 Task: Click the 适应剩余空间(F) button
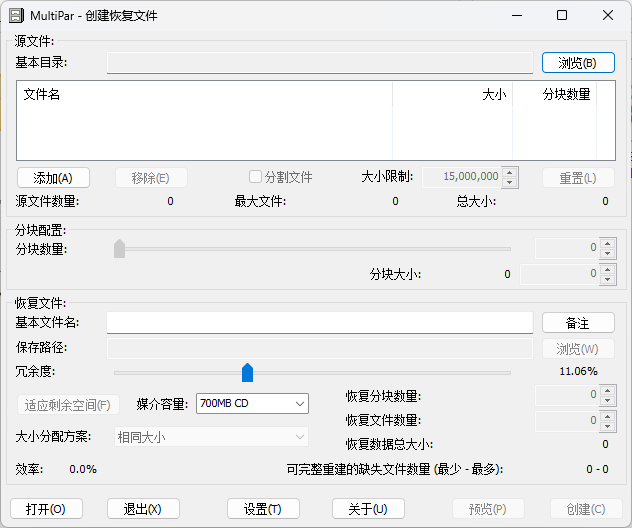pos(68,405)
